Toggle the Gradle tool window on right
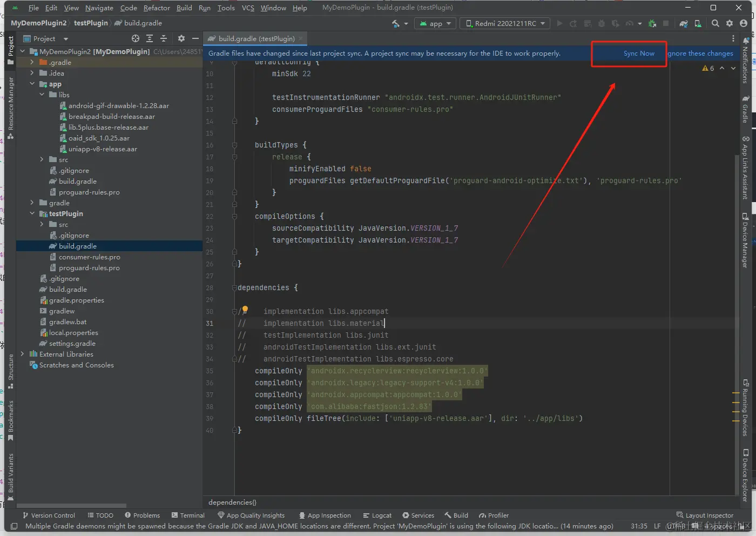Viewport: 756px width, 536px height. point(745,110)
